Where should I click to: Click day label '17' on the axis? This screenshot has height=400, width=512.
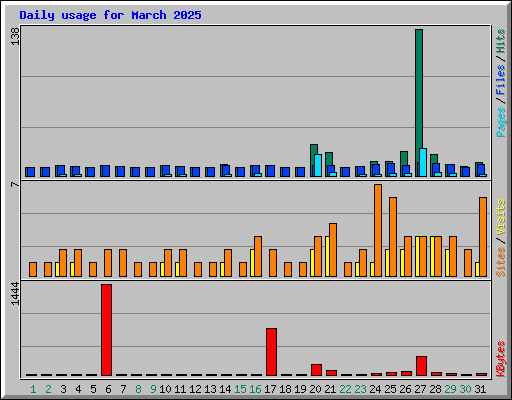tap(270, 389)
